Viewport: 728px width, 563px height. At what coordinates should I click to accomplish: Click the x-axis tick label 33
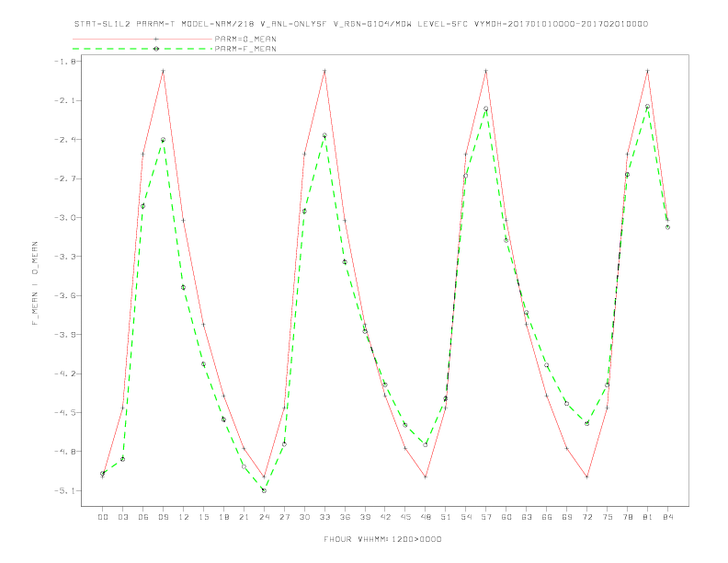click(x=324, y=517)
